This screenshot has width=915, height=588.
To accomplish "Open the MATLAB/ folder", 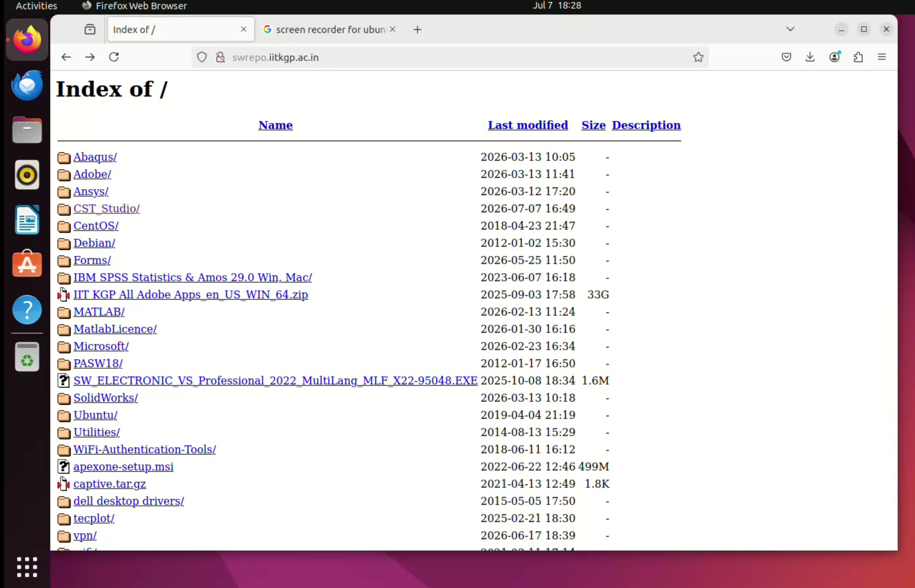I will [99, 312].
